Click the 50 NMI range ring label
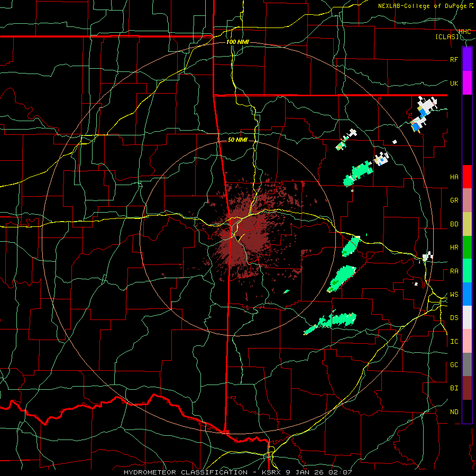 click(x=237, y=140)
